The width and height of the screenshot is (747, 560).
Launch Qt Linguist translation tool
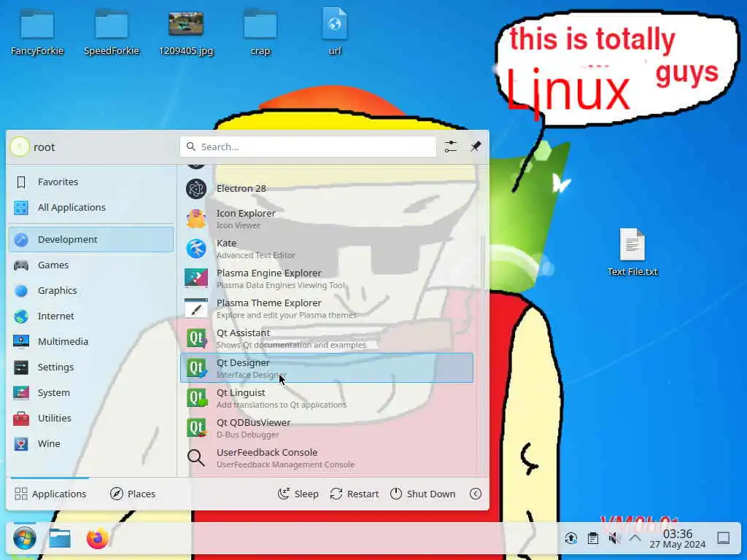click(x=327, y=398)
